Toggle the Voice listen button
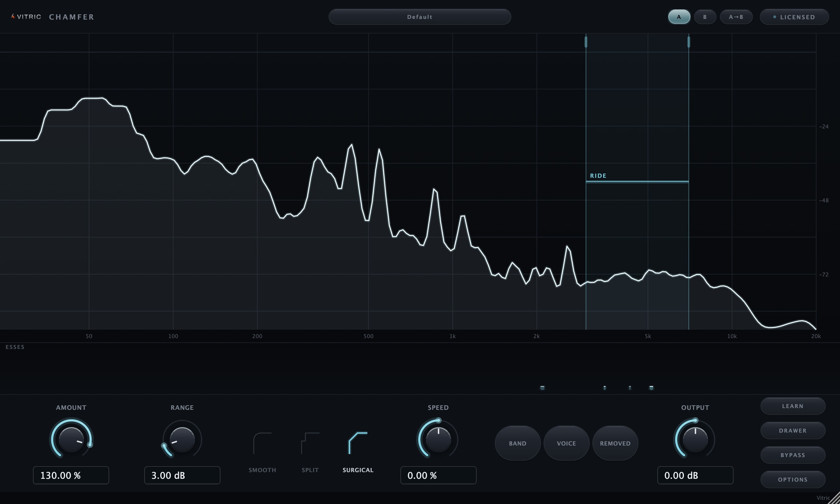This screenshot has width=840, height=504. [566, 443]
